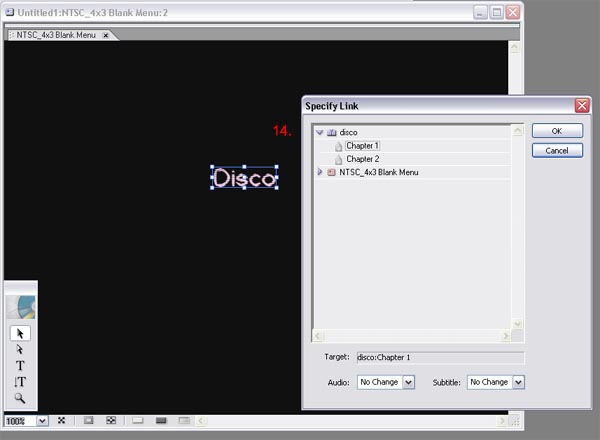Select the Selection arrow tool

(x=20, y=333)
